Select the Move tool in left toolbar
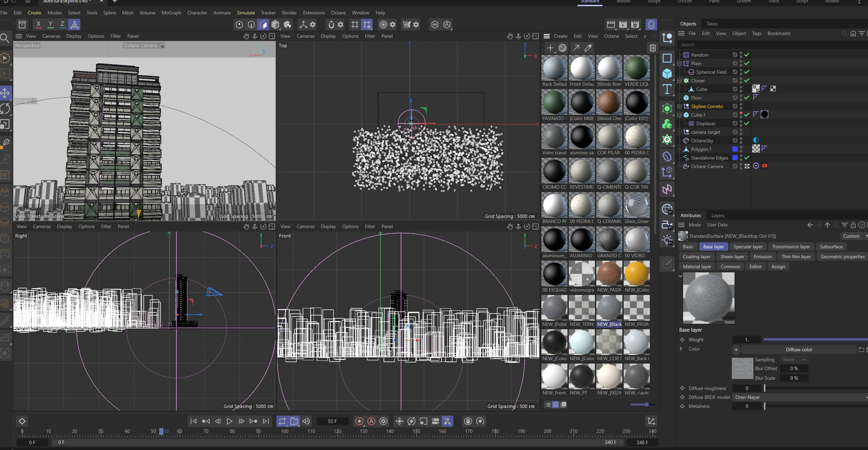This screenshot has height=450, width=868. pos(5,93)
